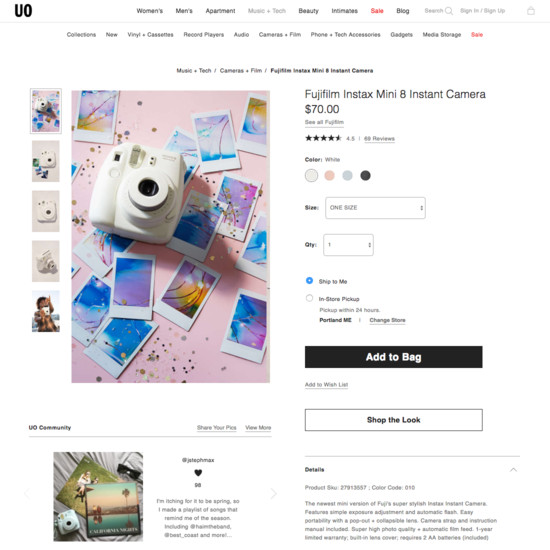Viewport: 550px width, 550px height.
Task: Select the Ship to Me option
Action: pyautogui.click(x=309, y=281)
